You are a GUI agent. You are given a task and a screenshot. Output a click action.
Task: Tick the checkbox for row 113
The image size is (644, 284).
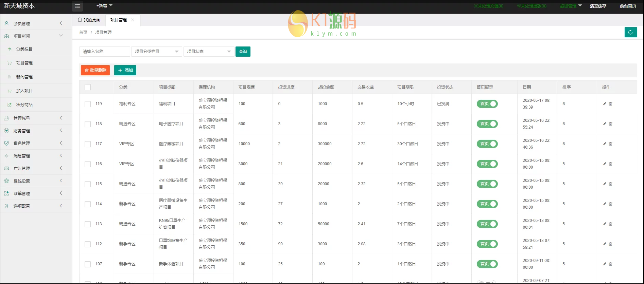coord(88,224)
